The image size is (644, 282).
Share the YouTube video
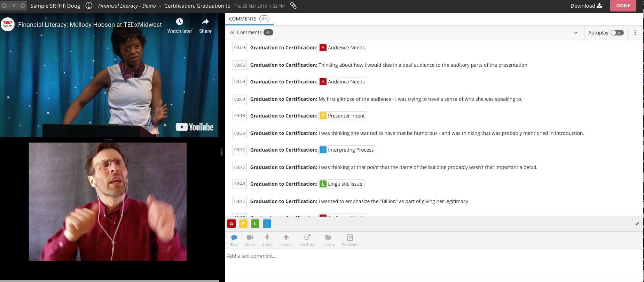pos(205,22)
